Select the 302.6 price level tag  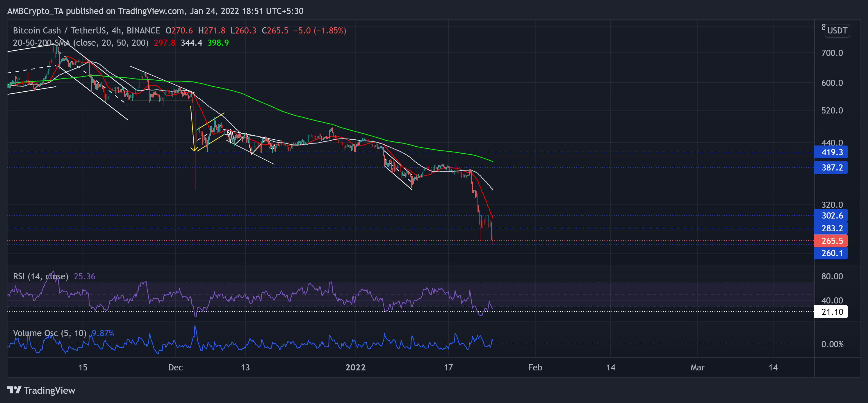(x=830, y=216)
